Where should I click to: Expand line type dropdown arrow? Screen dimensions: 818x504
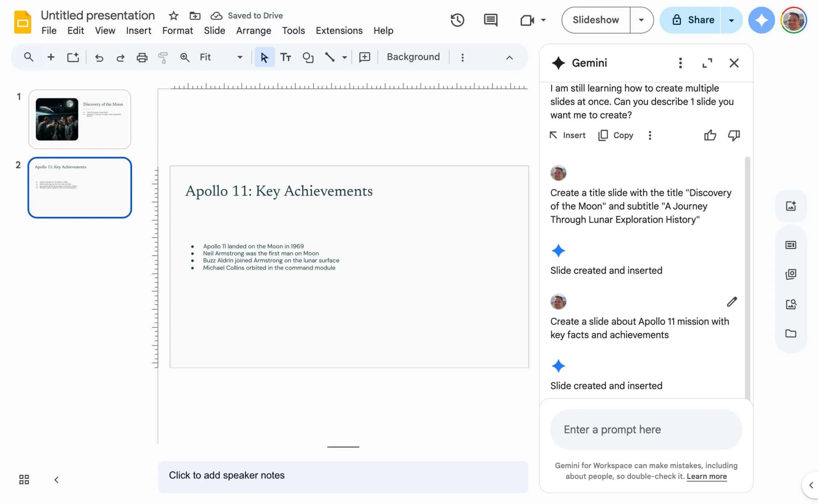344,57
